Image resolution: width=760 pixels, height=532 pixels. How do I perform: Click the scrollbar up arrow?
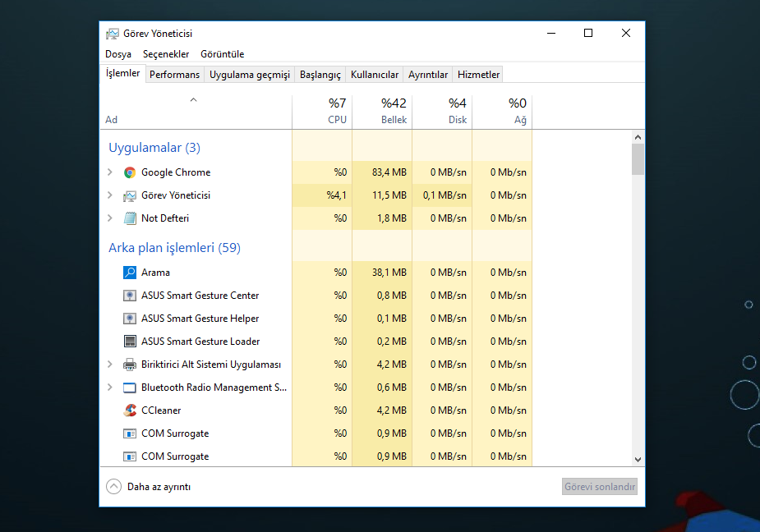point(638,138)
